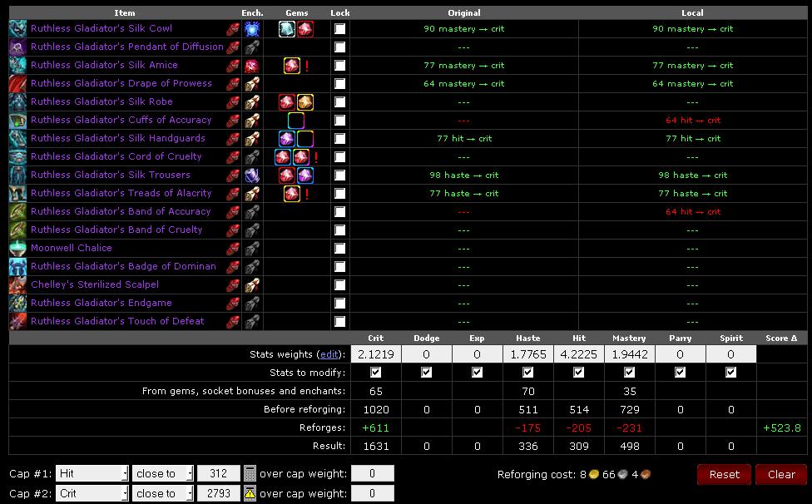The height and width of the screenshot is (504, 812).
Task: Click the empty gem socket on Cuffs of Accuracy
Action: click(296, 120)
